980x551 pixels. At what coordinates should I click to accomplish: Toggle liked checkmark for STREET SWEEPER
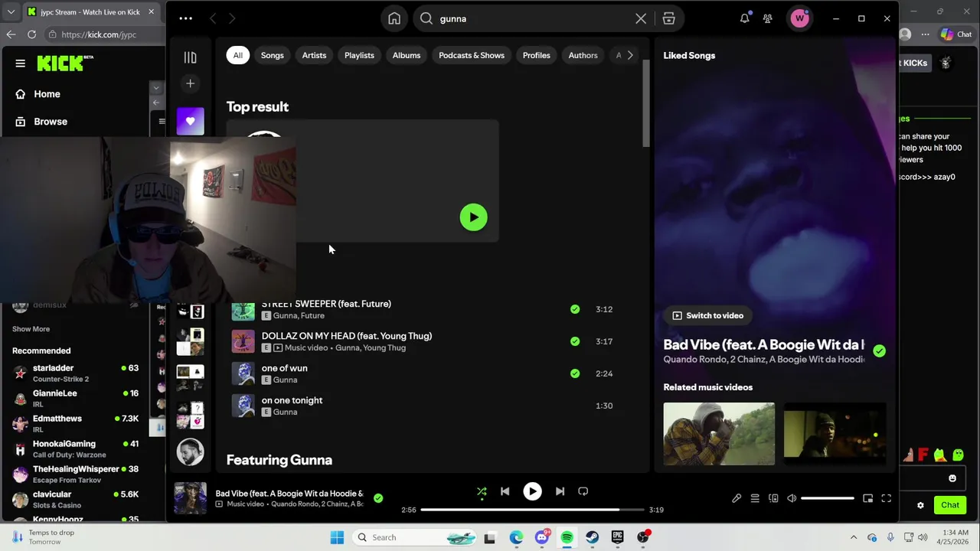[x=575, y=309]
